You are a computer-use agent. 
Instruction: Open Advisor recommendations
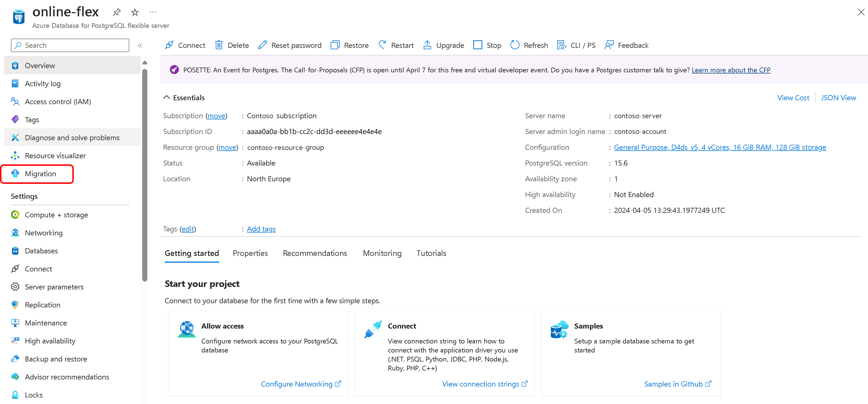pyautogui.click(x=73, y=377)
